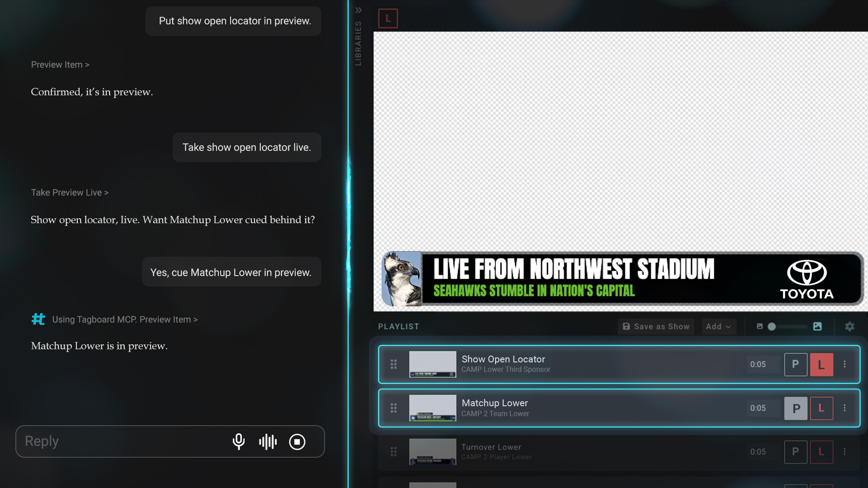Image resolution: width=868 pixels, height=488 pixels.
Task: Click the microphone icon in Reply box
Action: click(239, 441)
